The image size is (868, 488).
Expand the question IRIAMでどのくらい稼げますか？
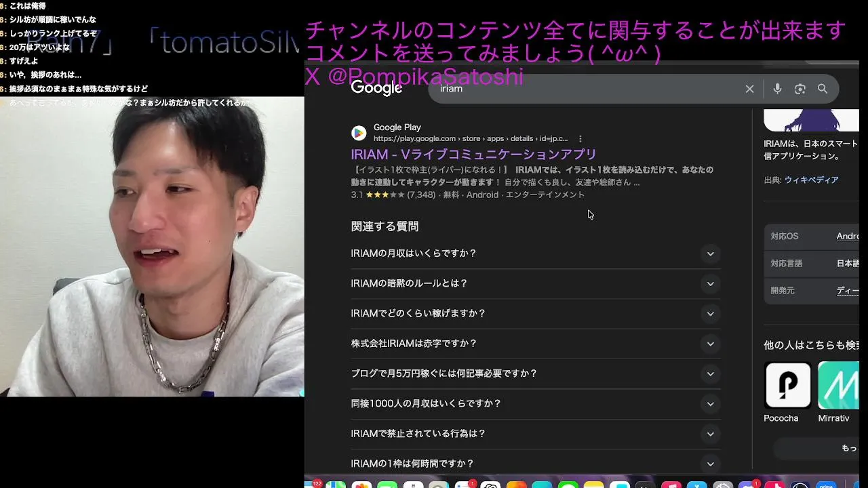click(536, 314)
